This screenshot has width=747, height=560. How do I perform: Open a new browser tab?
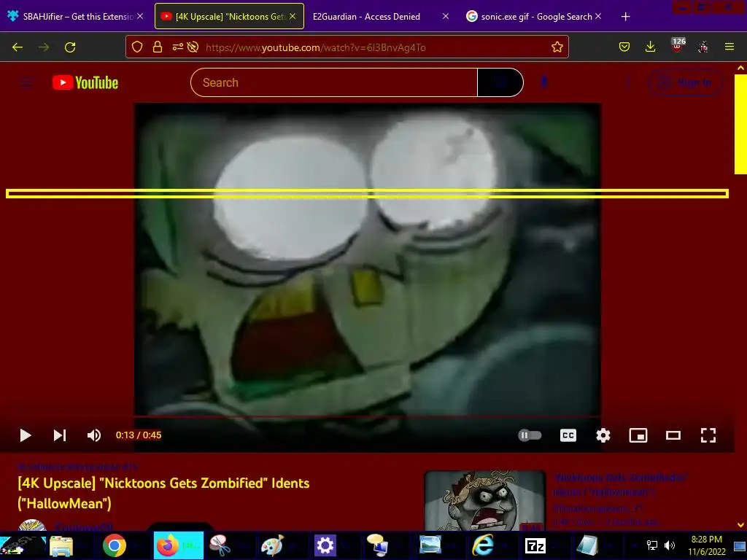point(625,17)
